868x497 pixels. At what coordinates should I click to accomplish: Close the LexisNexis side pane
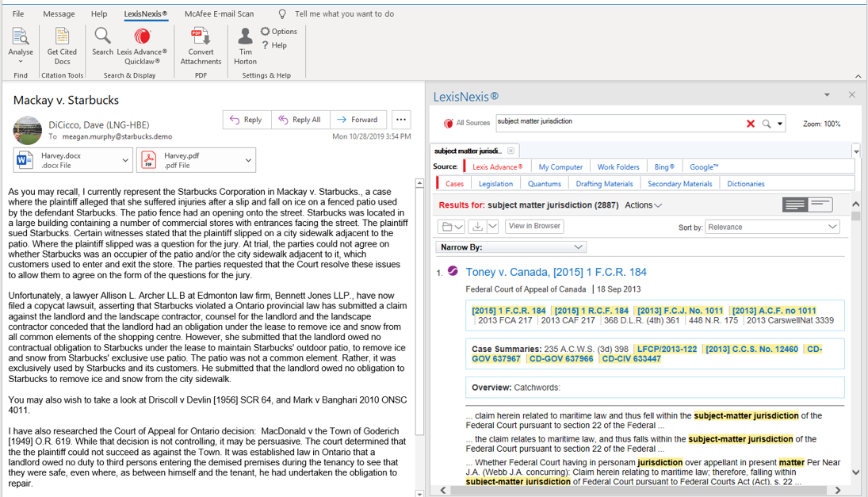pyautogui.click(x=852, y=94)
